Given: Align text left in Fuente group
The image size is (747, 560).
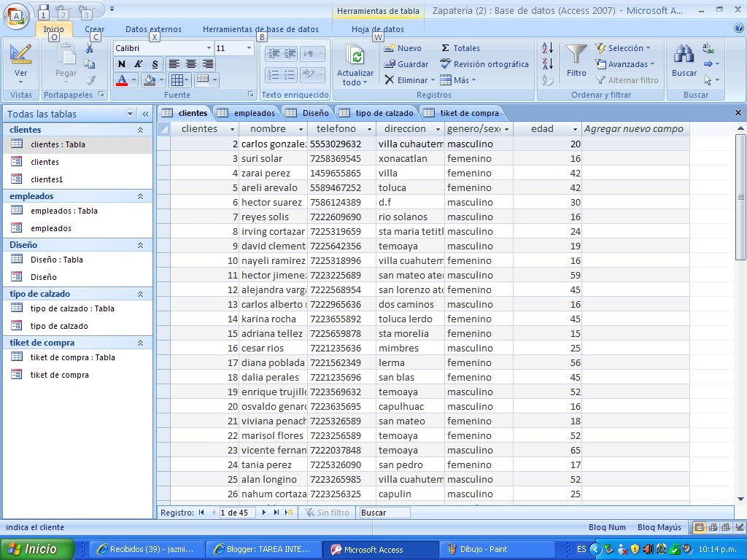Looking at the screenshot, I should (174, 64).
